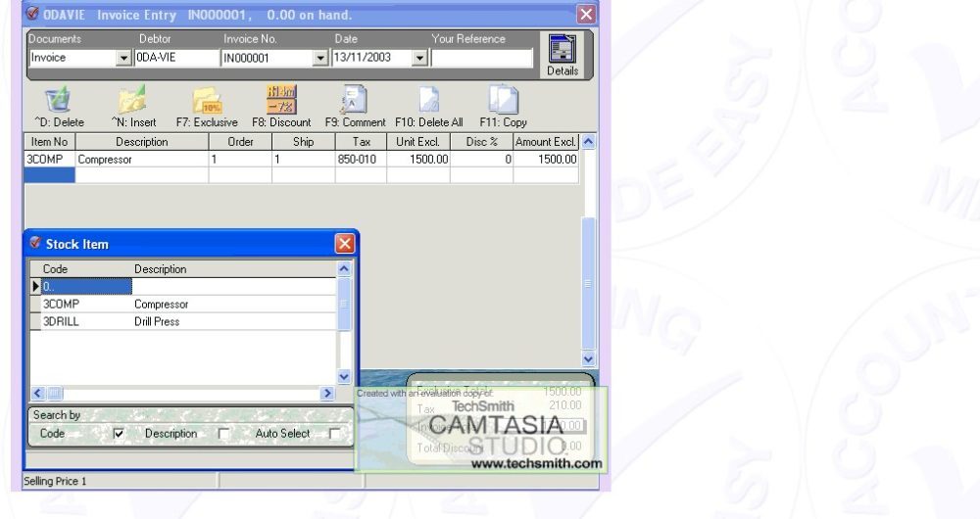980x519 pixels.
Task: Click the Delete line icon
Action: [59, 101]
